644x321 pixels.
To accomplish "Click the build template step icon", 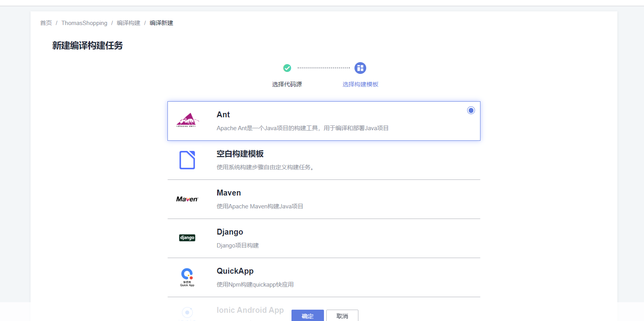I will (360, 68).
